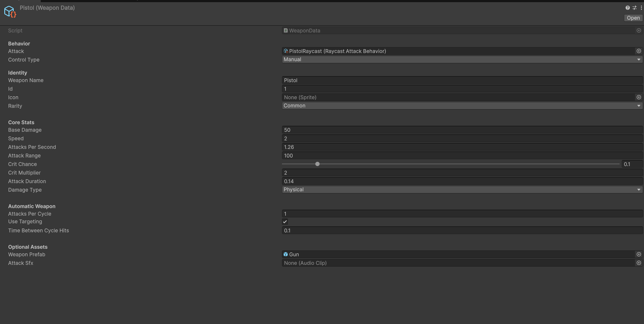Click the Crit Chance slider handle
The width and height of the screenshot is (644, 324).
point(318,164)
